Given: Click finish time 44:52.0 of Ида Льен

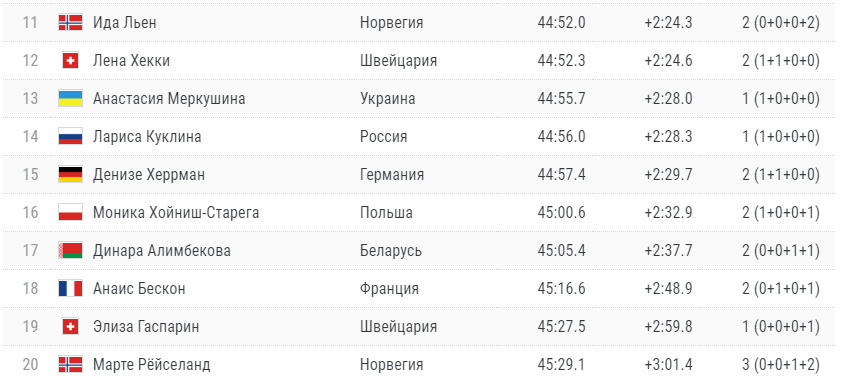Looking at the screenshot, I should [x=561, y=23].
